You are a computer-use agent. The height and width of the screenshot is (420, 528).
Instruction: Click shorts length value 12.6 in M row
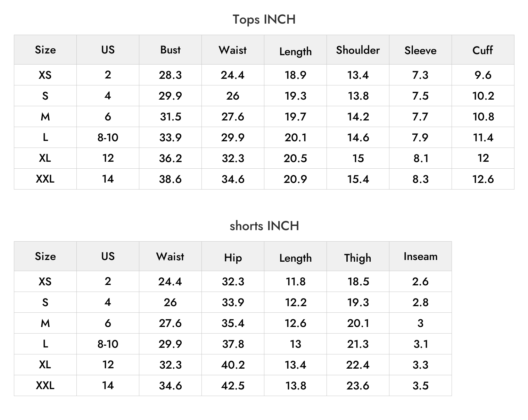pyautogui.click(x=296, y=323)
